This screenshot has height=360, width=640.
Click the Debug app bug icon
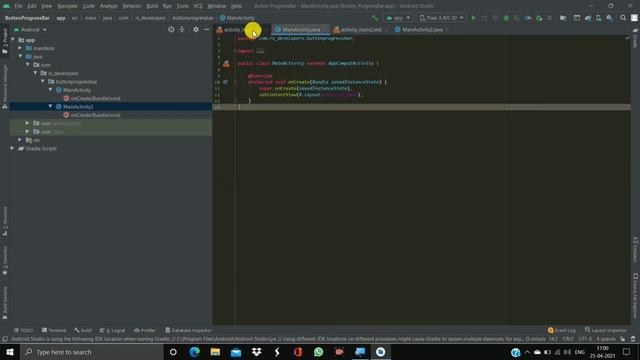tap(506, 18)
